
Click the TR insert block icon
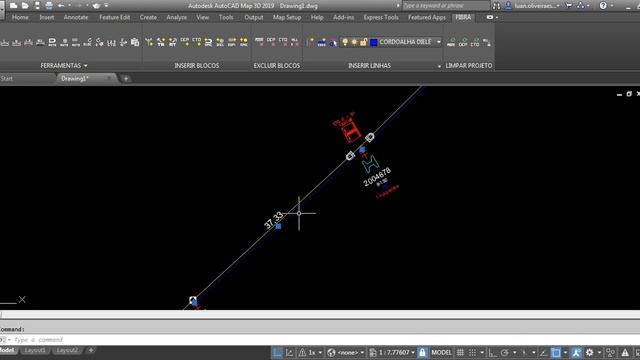[161, 42]
